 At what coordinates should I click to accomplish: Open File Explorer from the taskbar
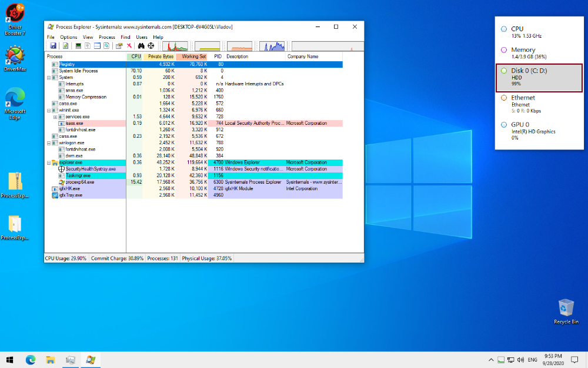(50, 360)
